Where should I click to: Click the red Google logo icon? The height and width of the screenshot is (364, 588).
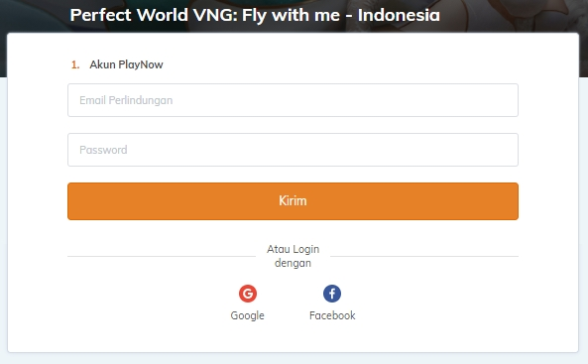pyautogui.click(x=248, y=294)
